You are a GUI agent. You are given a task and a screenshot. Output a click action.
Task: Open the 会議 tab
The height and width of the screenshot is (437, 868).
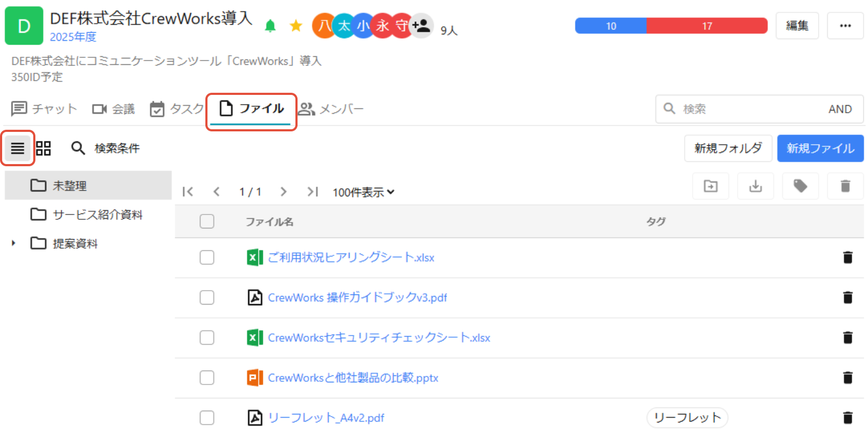coord(113,109)
